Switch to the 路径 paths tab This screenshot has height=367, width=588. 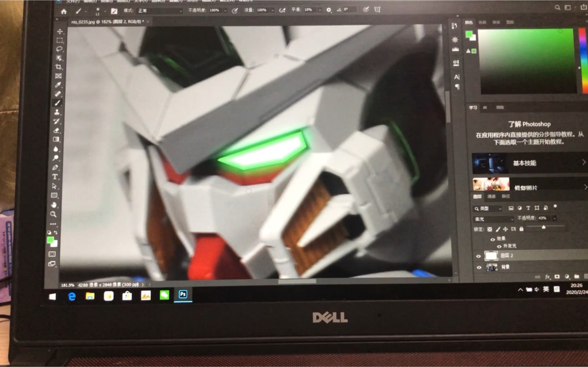tap(506, 197)
